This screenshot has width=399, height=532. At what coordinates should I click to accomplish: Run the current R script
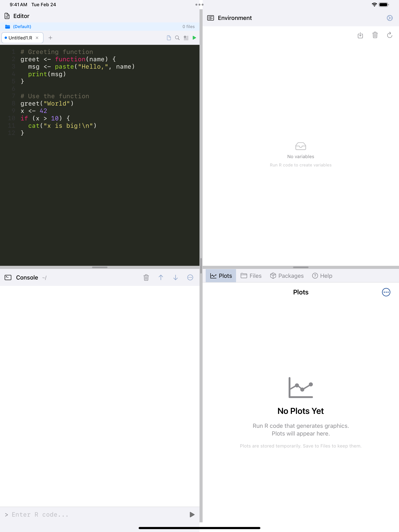[x=194, y=38]
